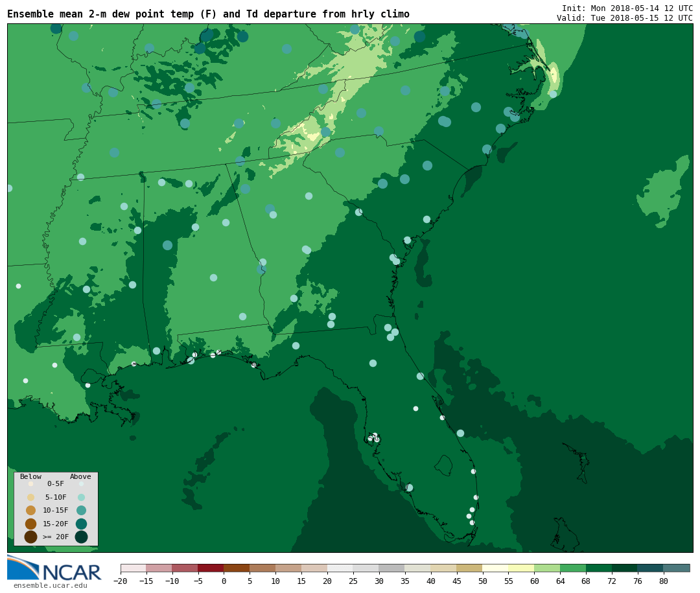Screen dimensions: 700x593
Task: Select the dark green swatch between 68 and 72
Action: (599, 568)
